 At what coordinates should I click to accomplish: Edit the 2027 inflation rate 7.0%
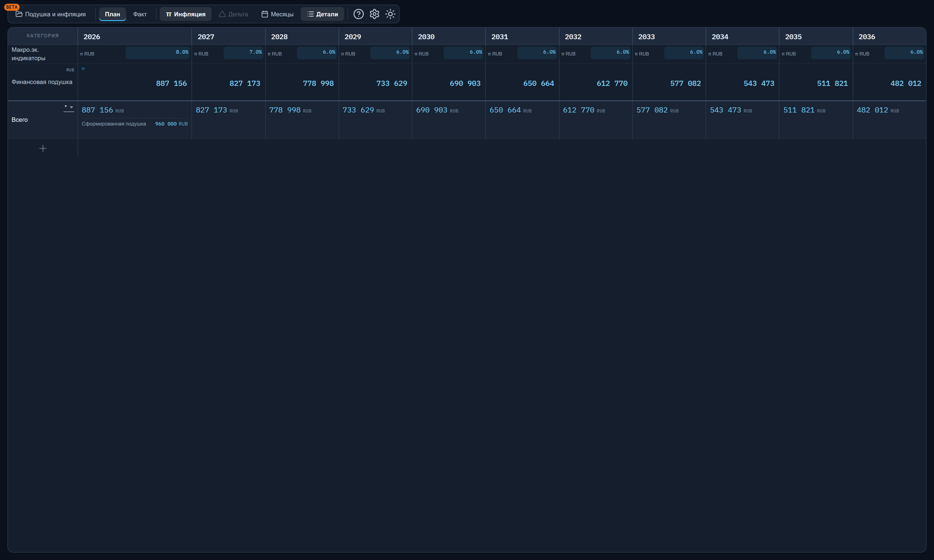pos(243,53)
